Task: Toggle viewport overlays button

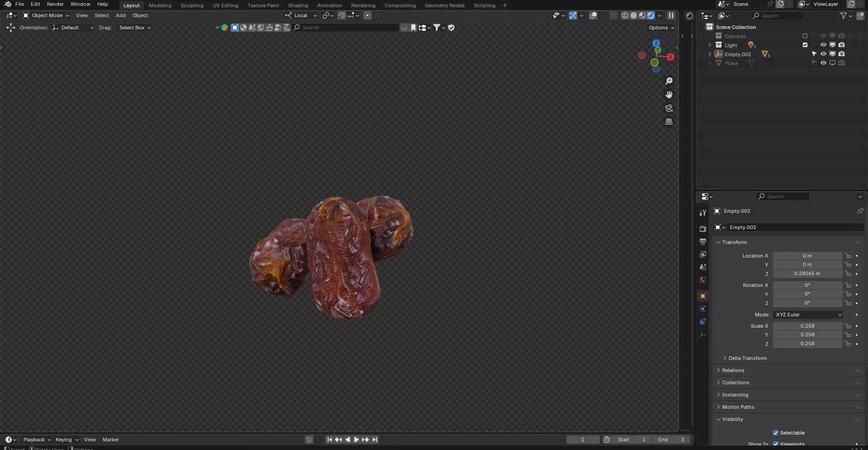Action: (x=593, y=15)
